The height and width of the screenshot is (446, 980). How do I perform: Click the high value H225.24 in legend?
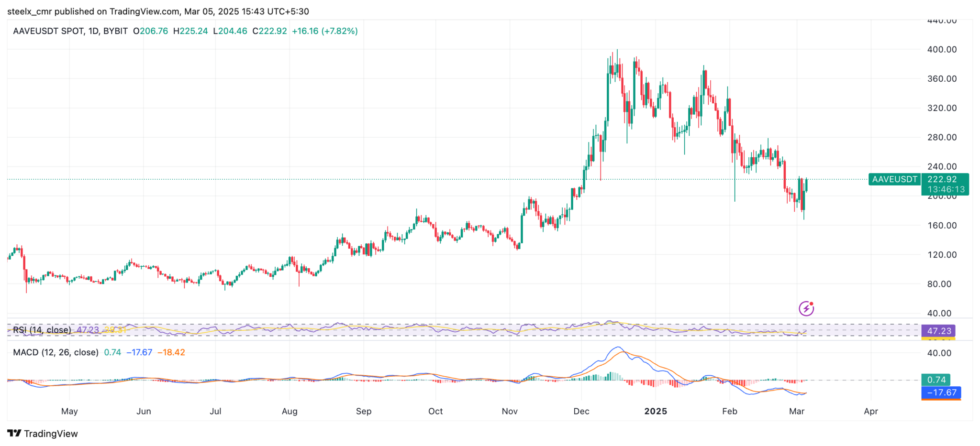(190, 31)
